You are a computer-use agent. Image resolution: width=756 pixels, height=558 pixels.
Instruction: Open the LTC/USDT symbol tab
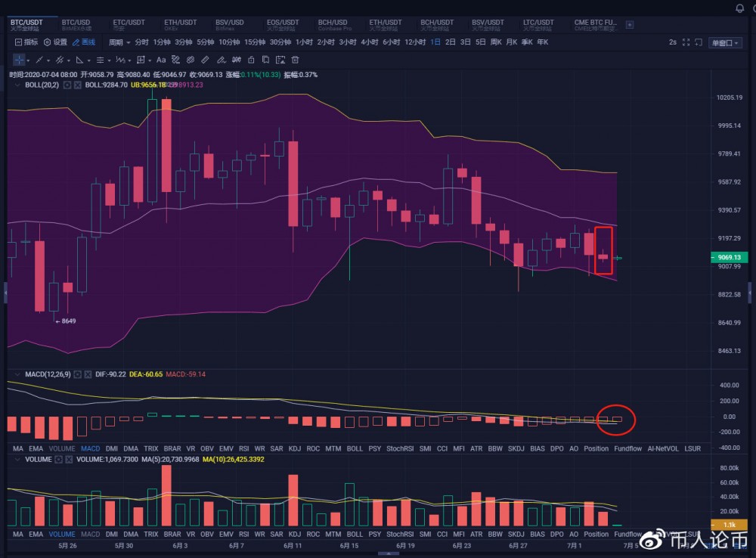(x=539, y=25)
